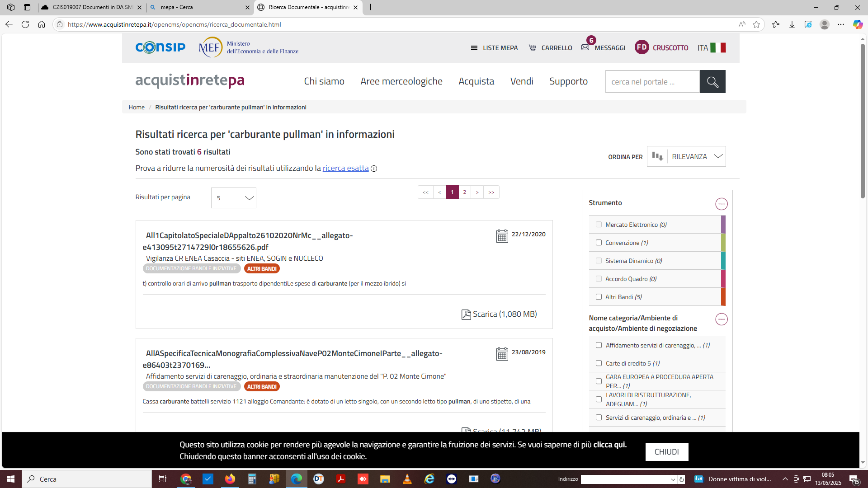
Task: Open the Rilevanza sort dropdown
Action: click(697, 156)
